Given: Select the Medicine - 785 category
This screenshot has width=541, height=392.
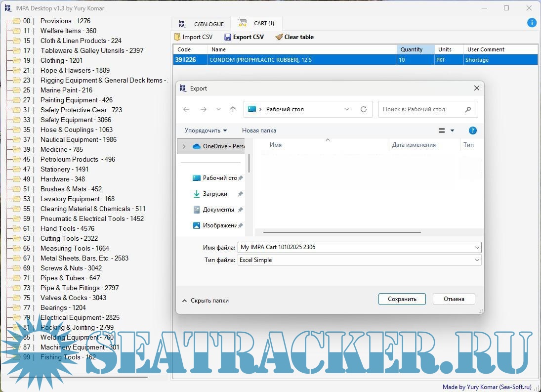Looking at the screenshot, I should point(61,149).
